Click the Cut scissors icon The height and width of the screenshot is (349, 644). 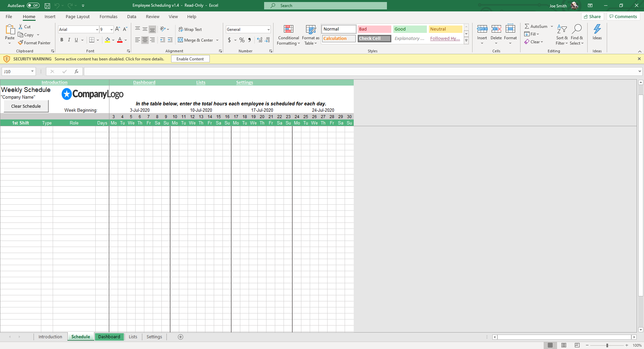tap(20, 27)
